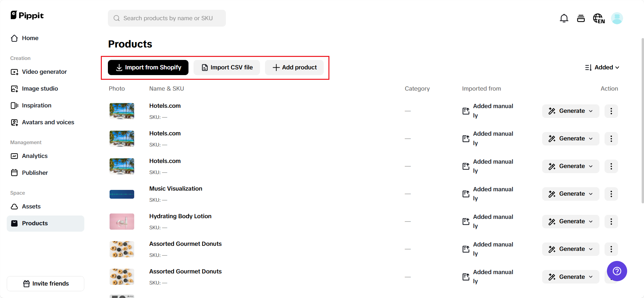Open the three-dot menu for Music Visualization

[x=611, y=194]
